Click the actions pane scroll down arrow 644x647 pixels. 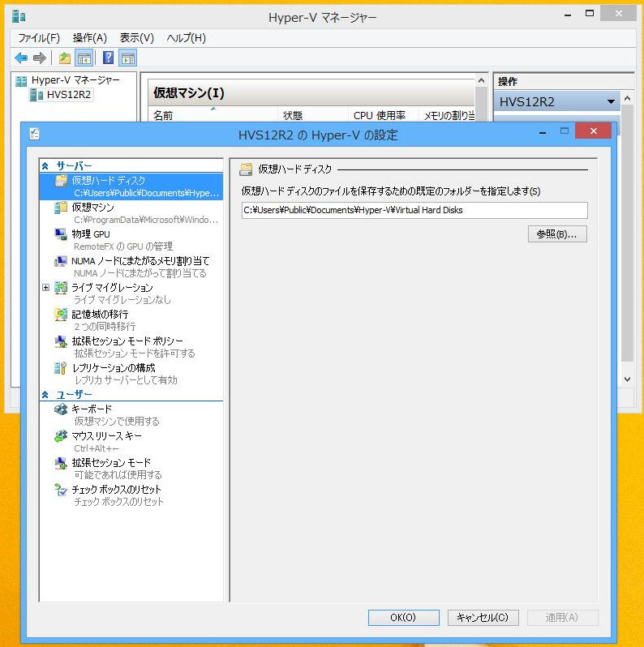(x=627, y=379)
